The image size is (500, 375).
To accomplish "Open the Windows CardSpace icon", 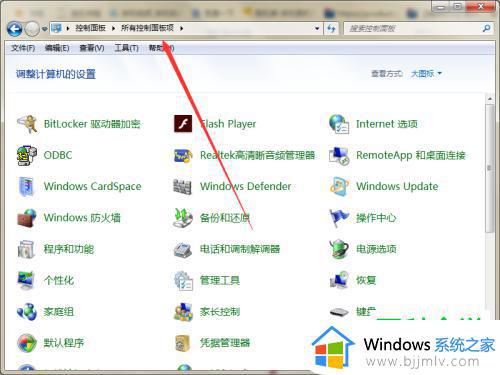I will click(x=27, y=186).
